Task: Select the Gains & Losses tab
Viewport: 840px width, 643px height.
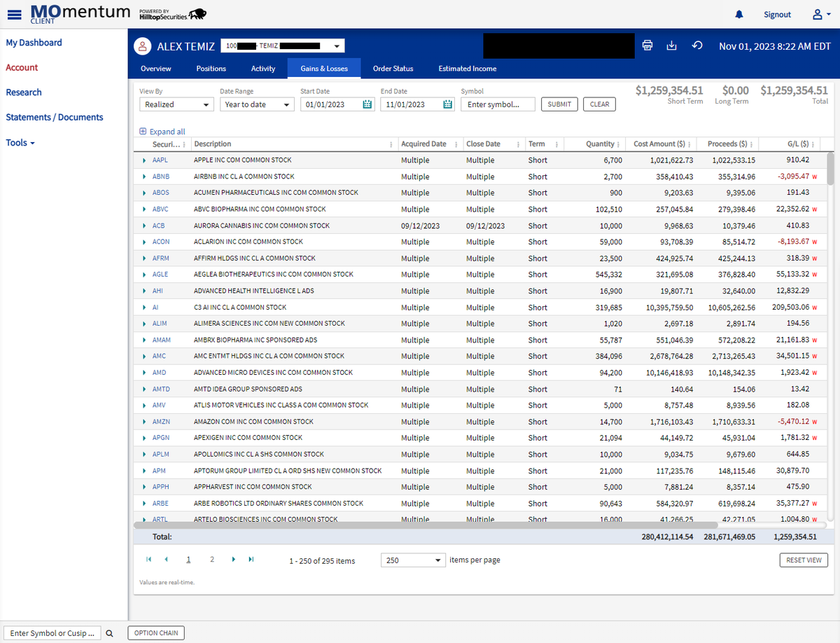Action: (324, 69)
